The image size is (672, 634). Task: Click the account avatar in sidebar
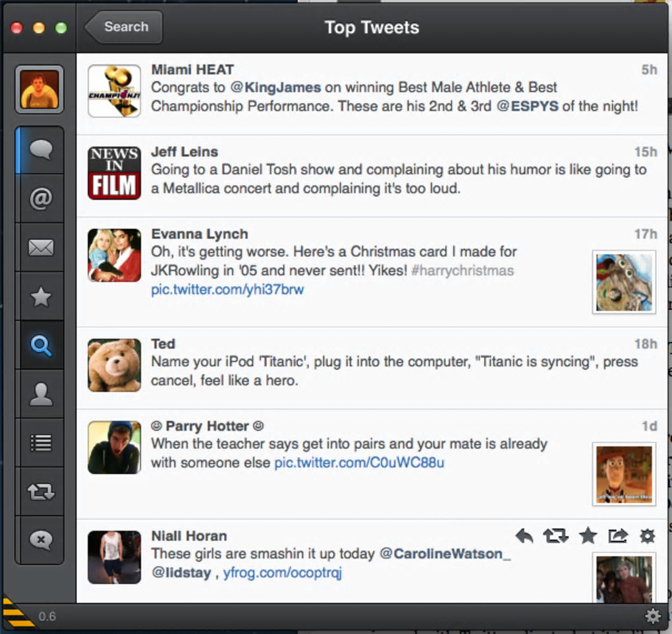point(40,90)
